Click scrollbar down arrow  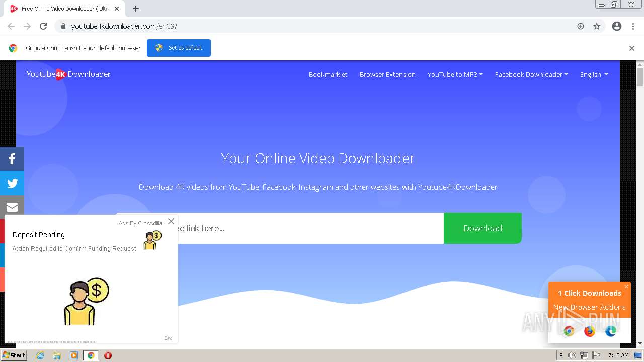[x=640, y=344]
